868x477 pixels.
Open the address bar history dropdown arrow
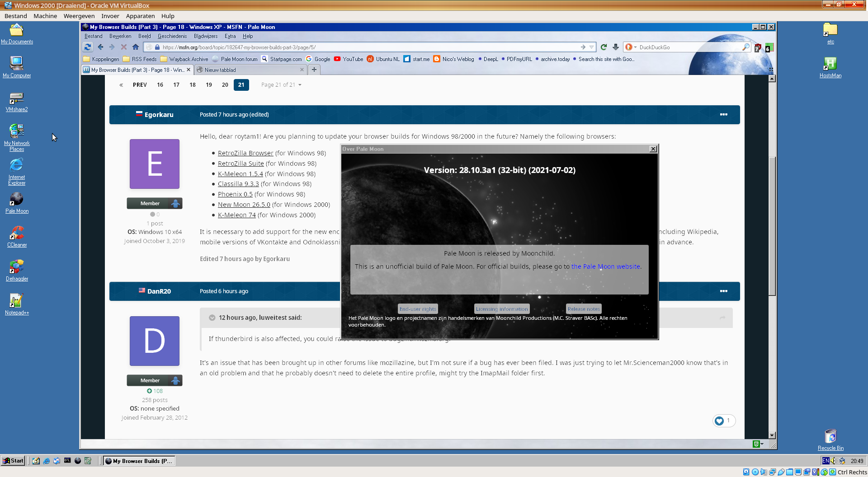coord(591,47)
